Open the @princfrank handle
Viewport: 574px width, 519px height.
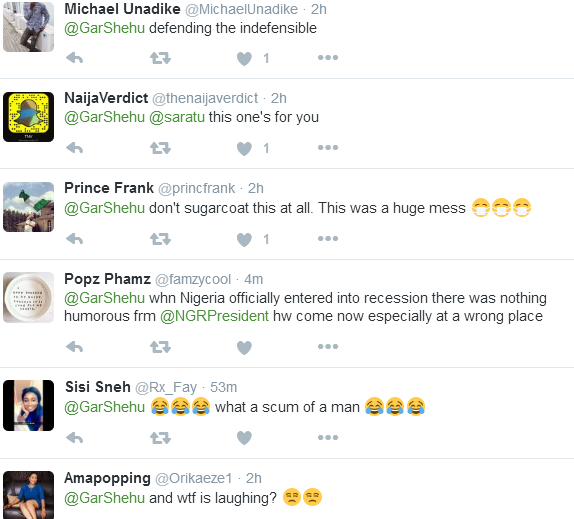[x=196, y=188]
